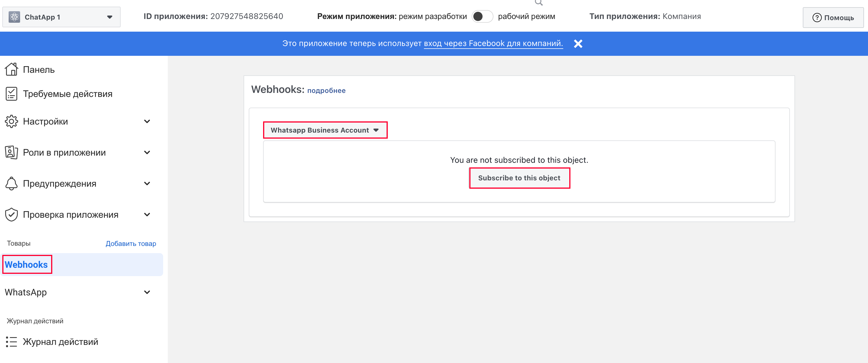The width and height of the screenshot is (868, 363).
Task: Expand the WhatsApp sidebar section
Action: tap(147, 292)
